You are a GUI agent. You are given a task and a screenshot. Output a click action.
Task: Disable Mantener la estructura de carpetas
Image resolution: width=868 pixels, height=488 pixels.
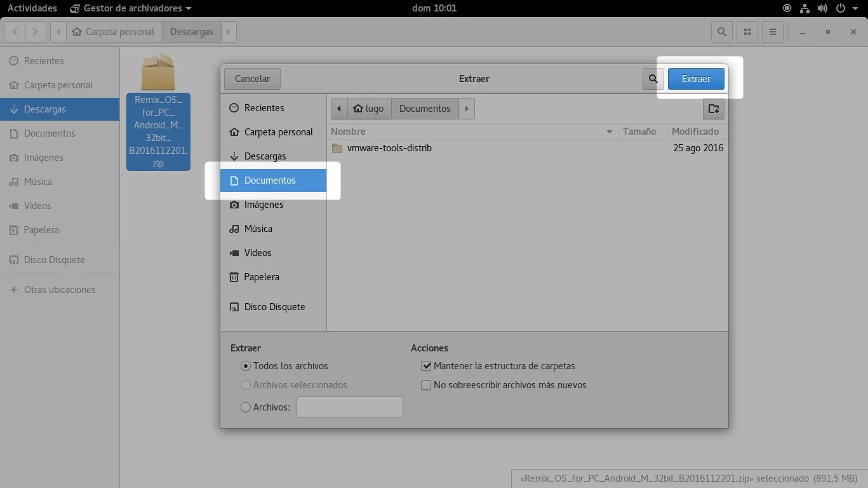(x=426, y=365)
